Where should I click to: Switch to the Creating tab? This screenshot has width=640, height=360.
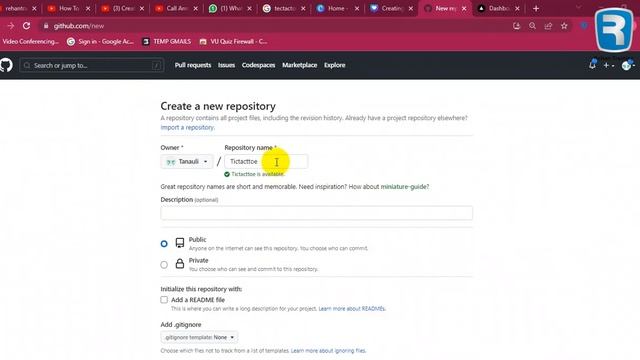391,8
